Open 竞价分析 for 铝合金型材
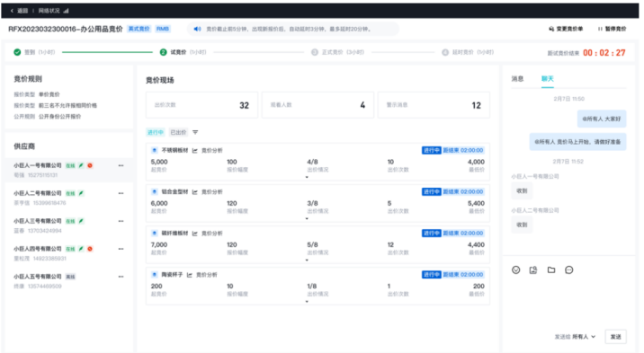Image resolution: width=644 pixels, height=353 pixels. [x=212, y=192]
